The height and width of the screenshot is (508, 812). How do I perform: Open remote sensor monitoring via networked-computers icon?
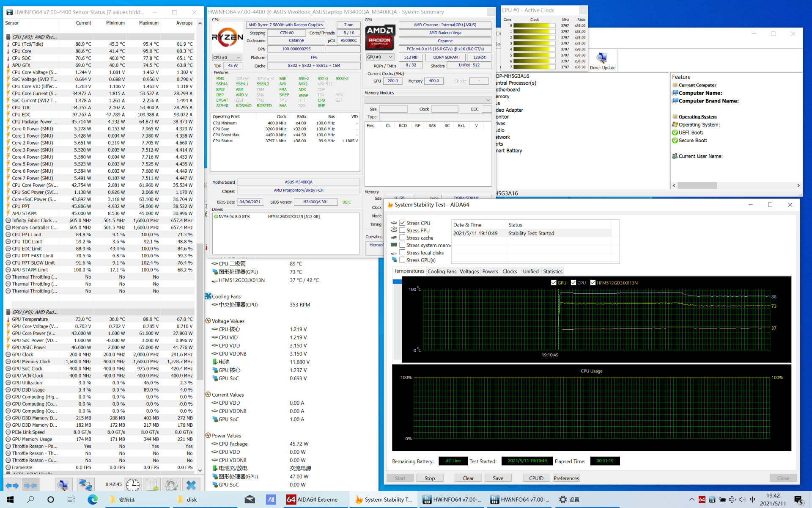[85, 485]
